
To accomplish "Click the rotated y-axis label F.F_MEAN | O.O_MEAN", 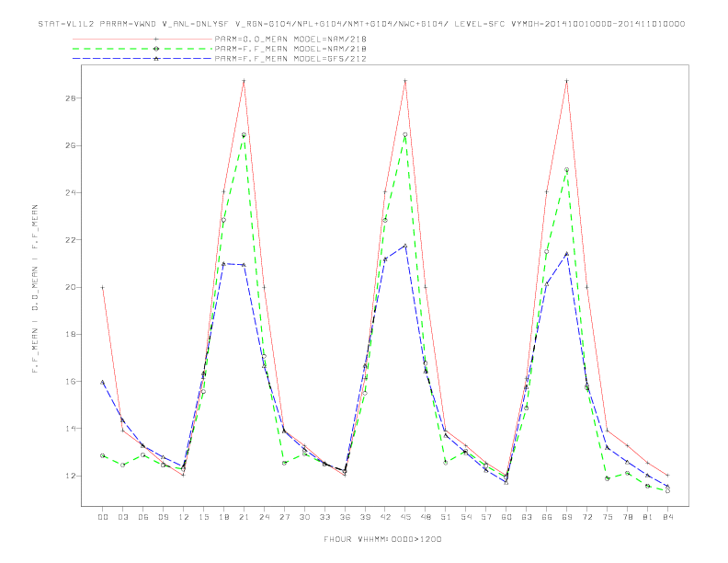I will click(x=35, y=289).
